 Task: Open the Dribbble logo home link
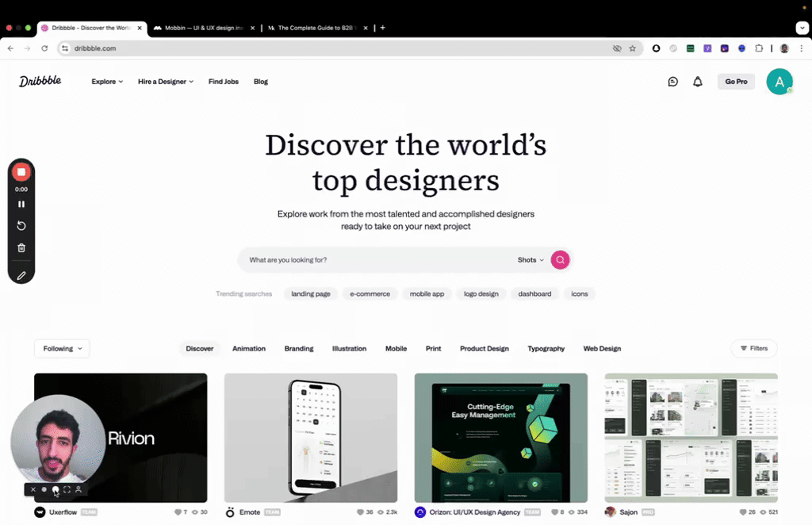click(x=40, y=81)
